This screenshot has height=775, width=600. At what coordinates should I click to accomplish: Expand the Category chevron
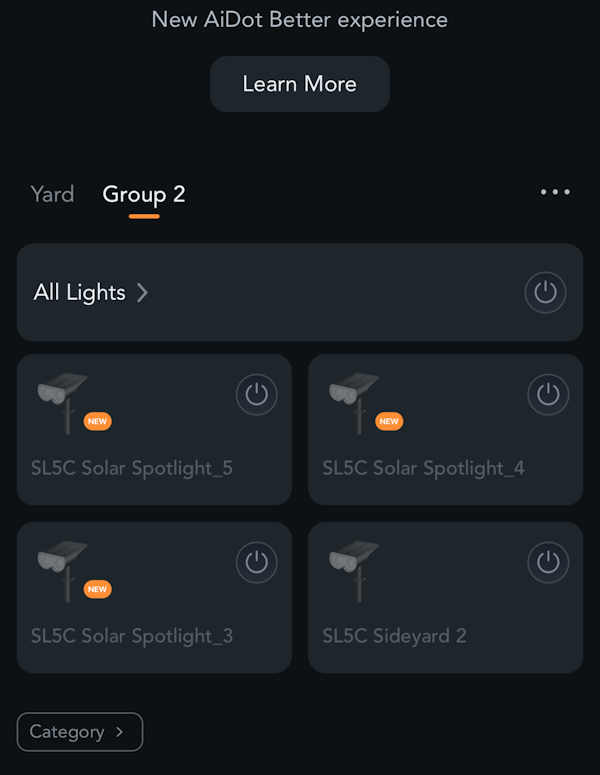click(119, 732)
